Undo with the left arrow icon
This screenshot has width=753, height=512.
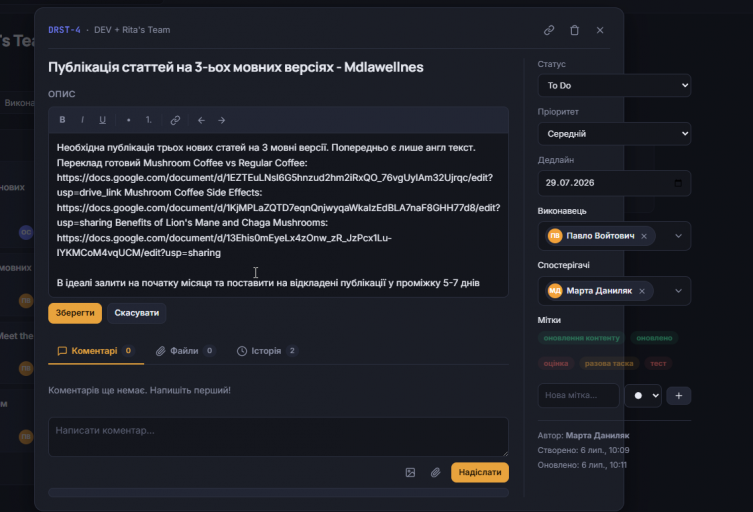point(201,120)
